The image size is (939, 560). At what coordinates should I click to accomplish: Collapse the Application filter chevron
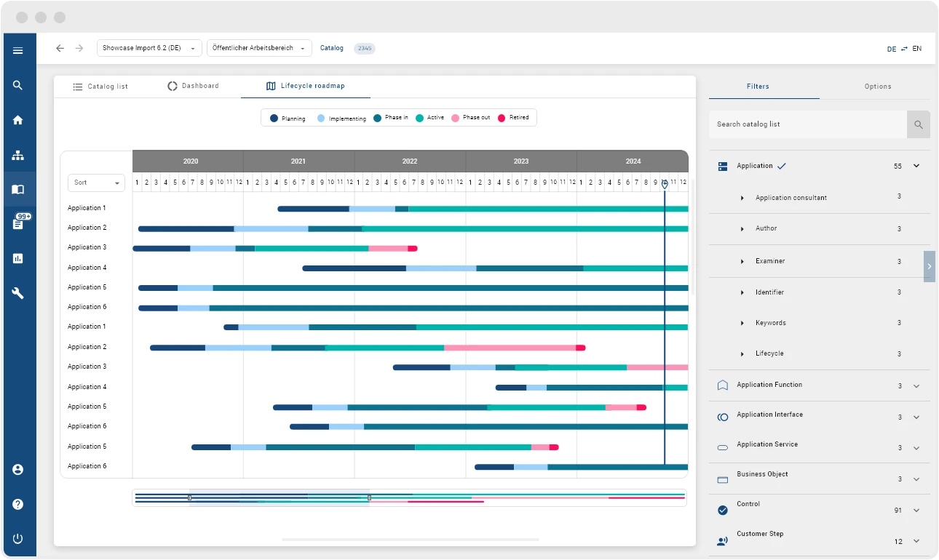tap(916, 166)
